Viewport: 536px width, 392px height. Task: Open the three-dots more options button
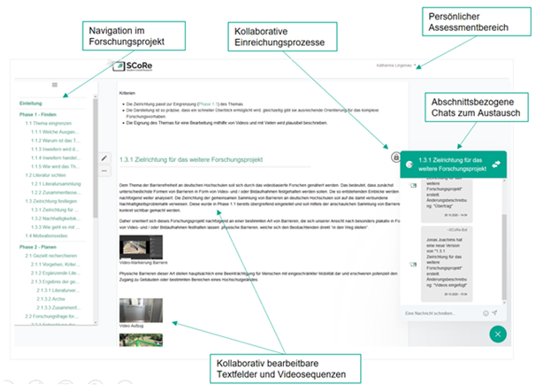[104, 171]
